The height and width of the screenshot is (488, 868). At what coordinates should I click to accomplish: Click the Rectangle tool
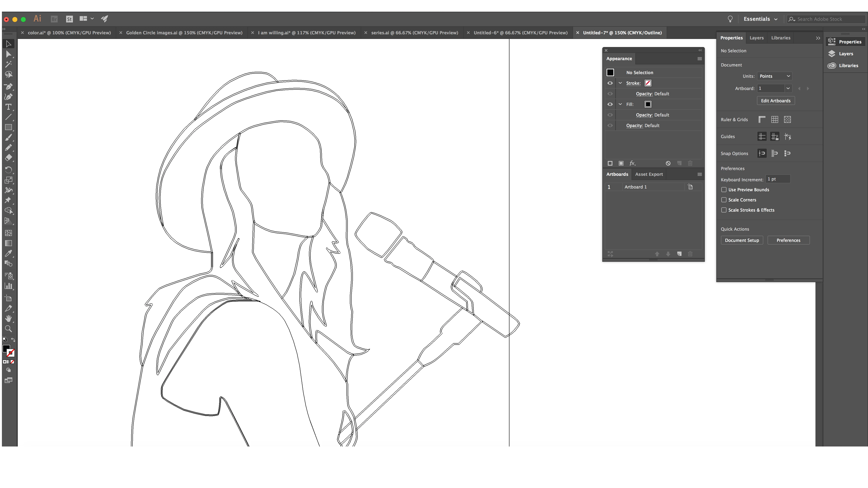8,127
